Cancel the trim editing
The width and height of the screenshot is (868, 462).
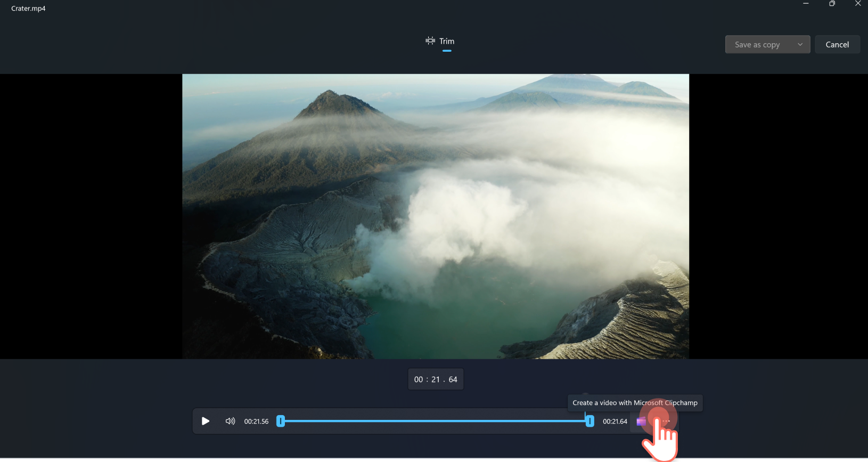(837, 45)
